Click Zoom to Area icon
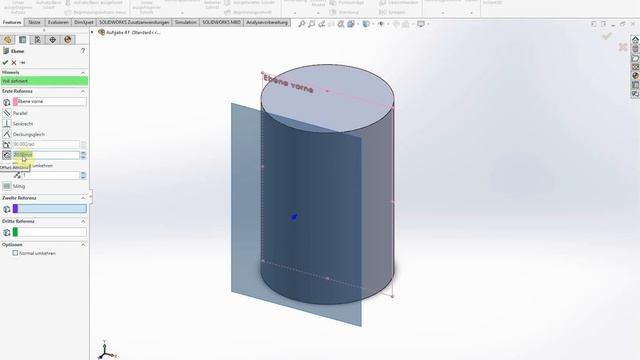This screenshot has height=360, width=640. coord(311,24)
